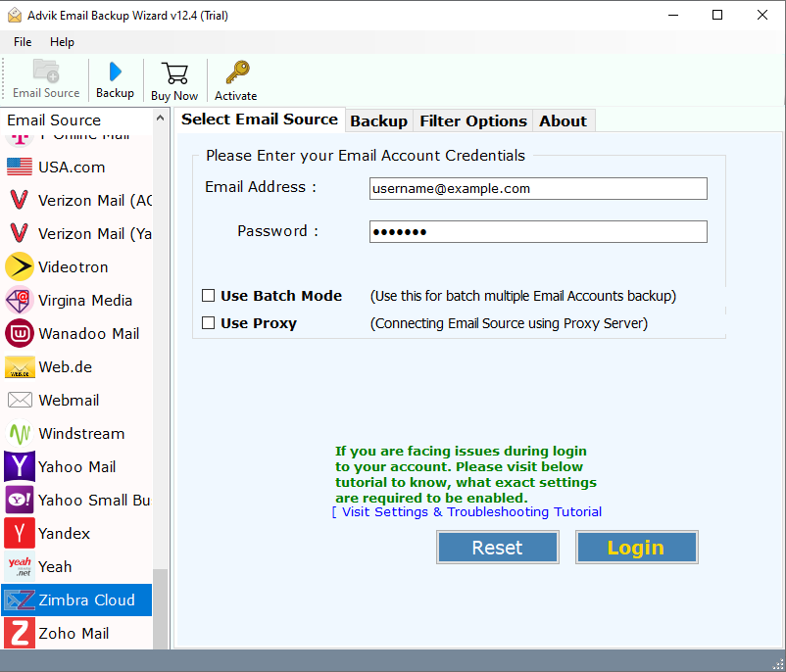Collapse the Email Source panel with the chevron
The height and width of the screenshot is (672, 786).
coord(161,119)
